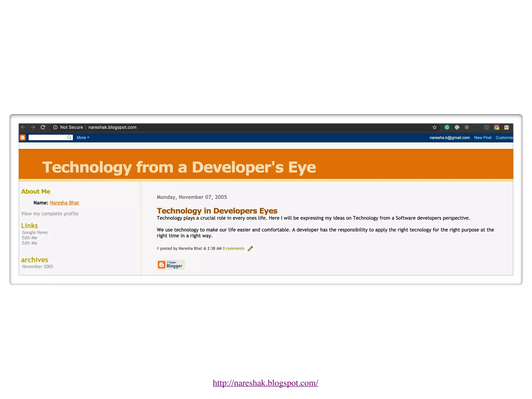
Task: Click the Not Secure site info icon
Action: coord(55,127)
